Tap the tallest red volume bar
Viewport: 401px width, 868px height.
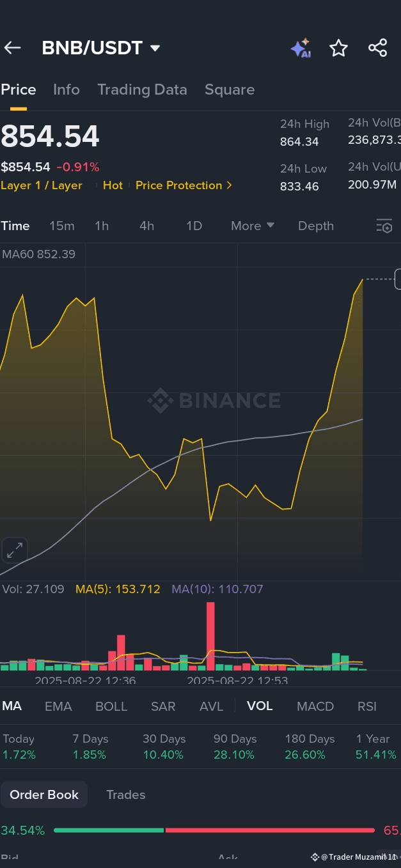[x=210, y=635]
